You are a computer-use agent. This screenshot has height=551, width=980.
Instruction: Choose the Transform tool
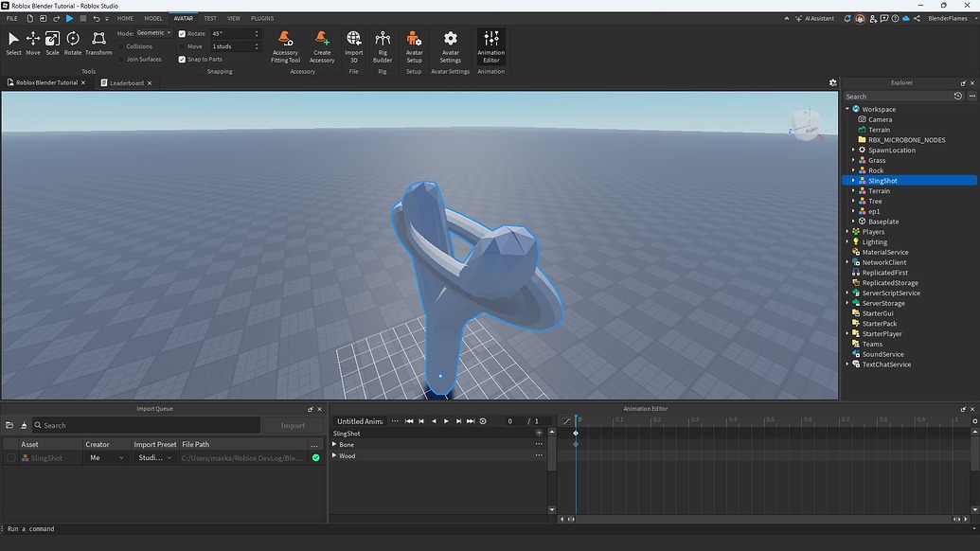point(98,44)
